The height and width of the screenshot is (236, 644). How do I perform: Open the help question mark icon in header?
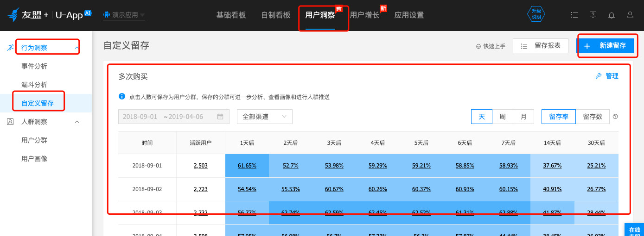click(x=593, y=15)
